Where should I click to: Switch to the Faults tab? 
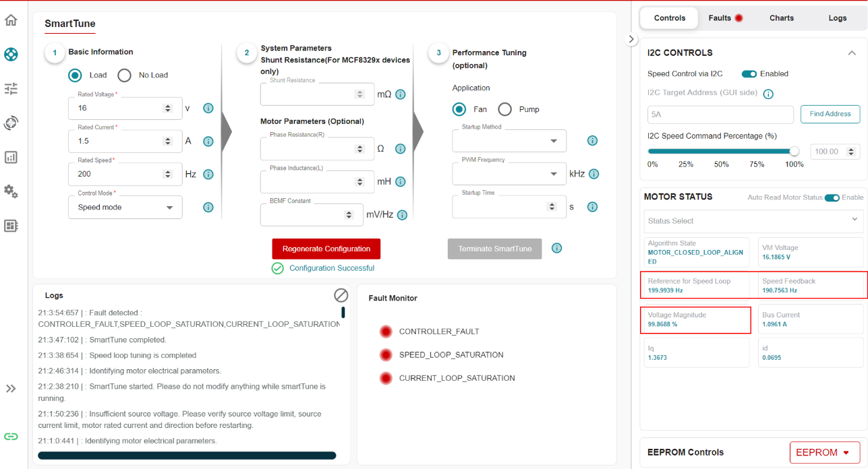(x=724, y=18)
